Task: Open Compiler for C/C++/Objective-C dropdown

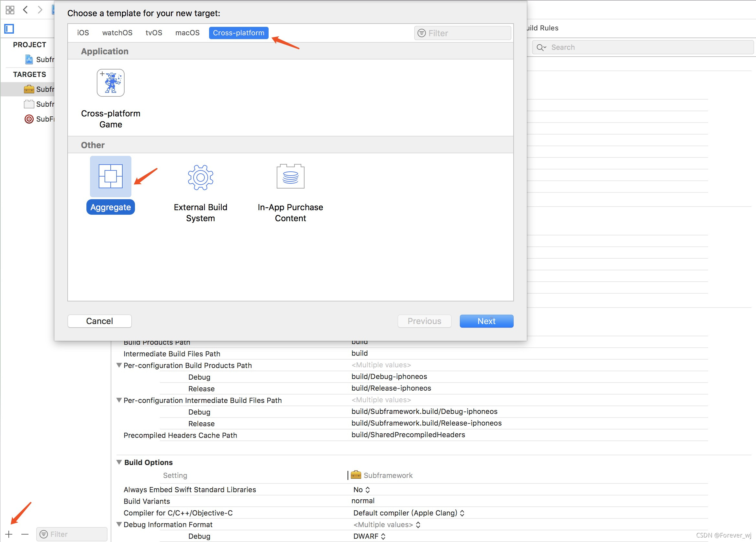Action: 409,513
